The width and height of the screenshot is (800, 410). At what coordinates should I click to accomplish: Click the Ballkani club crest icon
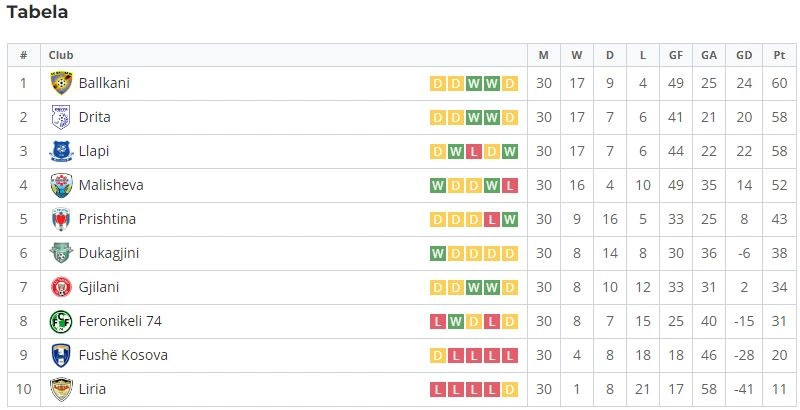click(x=61, y=83)
